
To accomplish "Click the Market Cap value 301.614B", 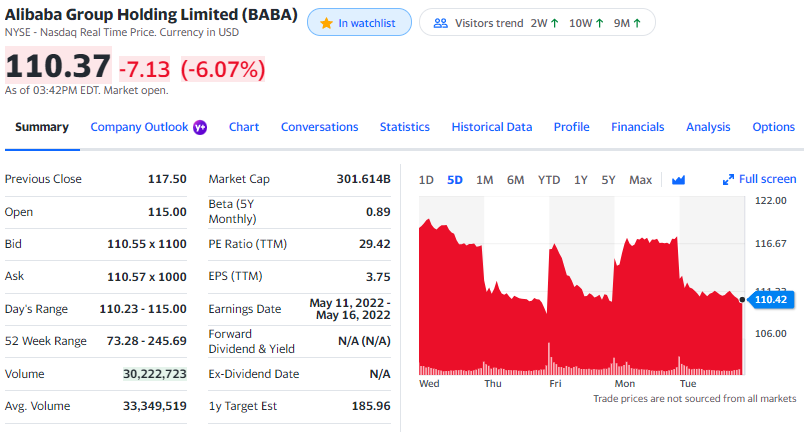I will (364, 179).
